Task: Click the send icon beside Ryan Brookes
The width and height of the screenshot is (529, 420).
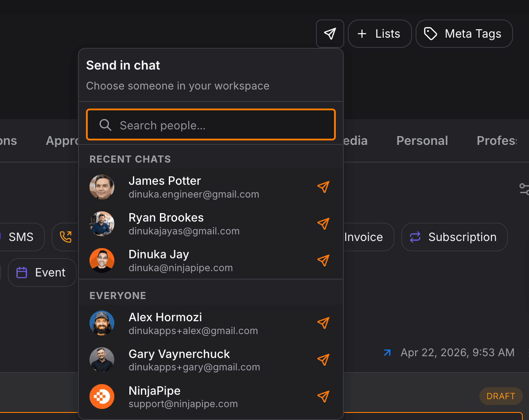Action: click(x=323, y=224)
